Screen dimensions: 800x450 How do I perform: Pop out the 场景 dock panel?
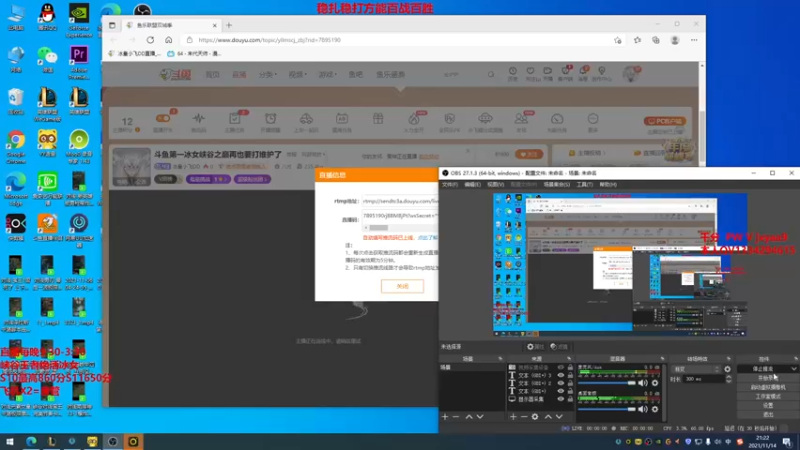[x=500, y=359]
